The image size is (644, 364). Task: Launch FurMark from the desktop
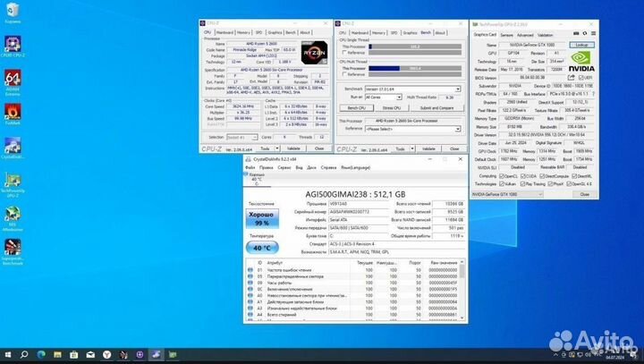13,114
